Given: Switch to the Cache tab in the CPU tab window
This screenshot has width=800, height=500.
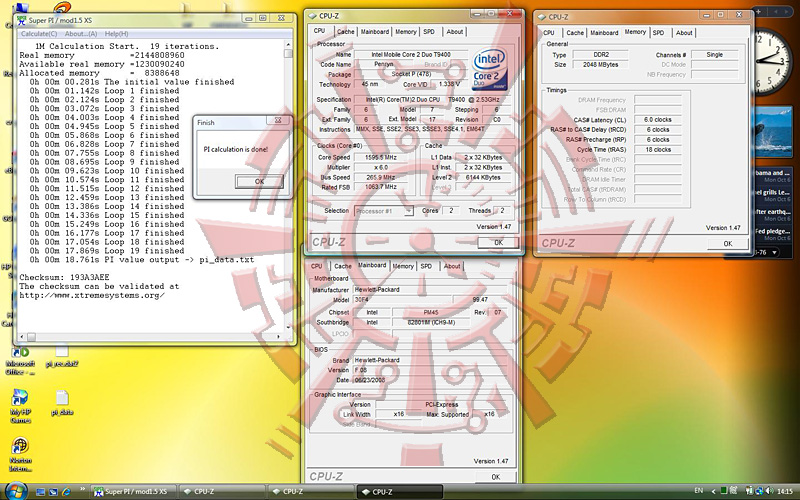Looking at the screenshot, I should 345,32.
